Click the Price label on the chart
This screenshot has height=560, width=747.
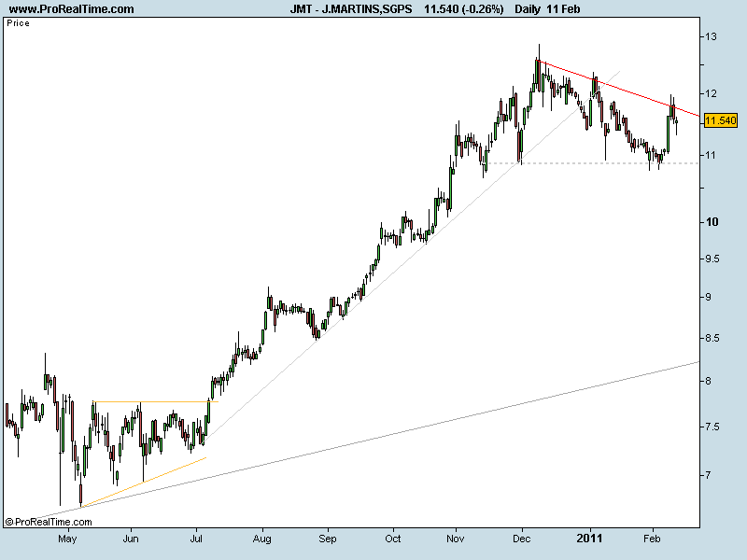(x=18, y=22)
